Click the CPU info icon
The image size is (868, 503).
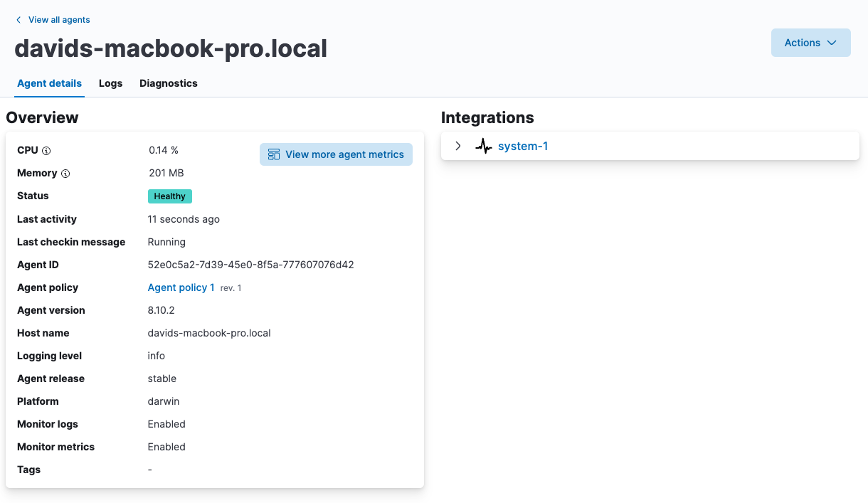pyautogui.click(x=46, y=151)
